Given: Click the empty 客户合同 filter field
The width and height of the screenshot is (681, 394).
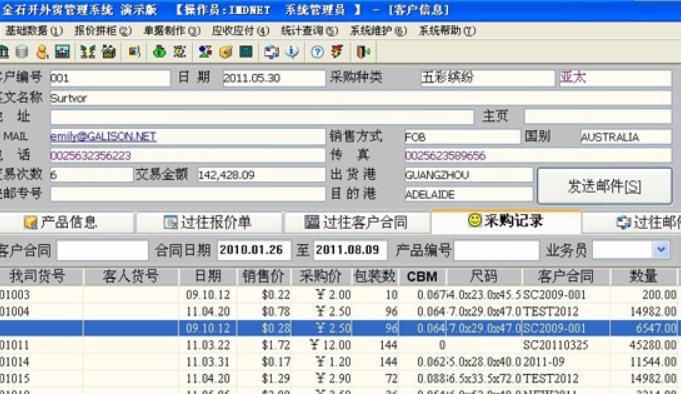Looking at the screenshot, I should coord(102,250).
